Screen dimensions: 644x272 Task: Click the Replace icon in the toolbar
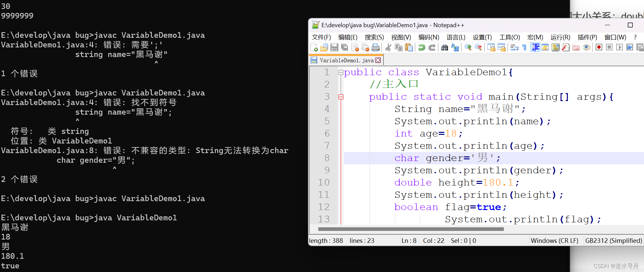(x=455, y=48)
